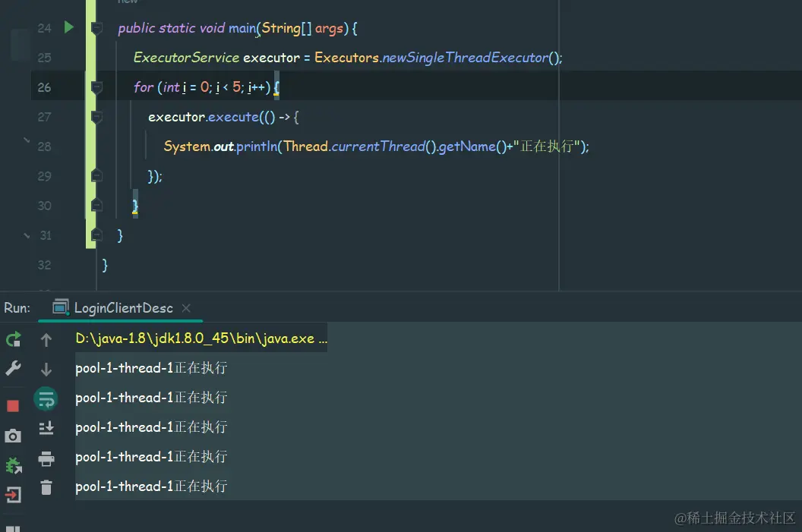The image size is (802, 532).
Task: Click the exit arrow icon in Run panel
Action: 14,495
